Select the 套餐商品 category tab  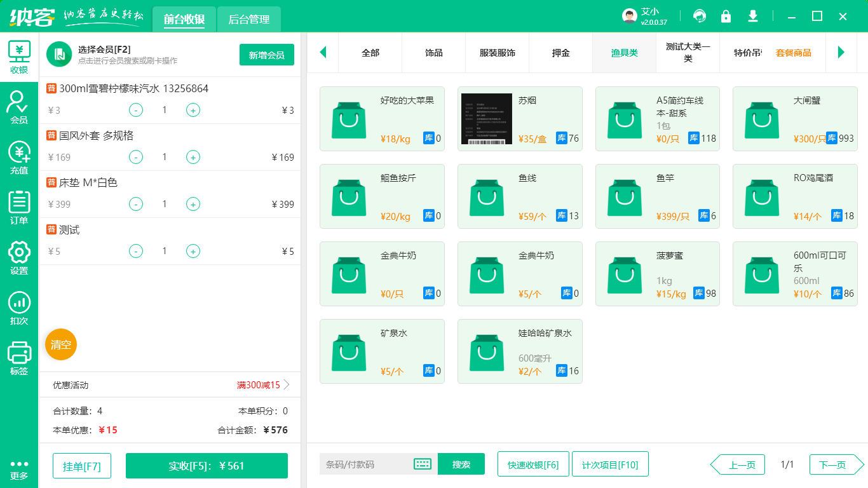tap(792, 53)
